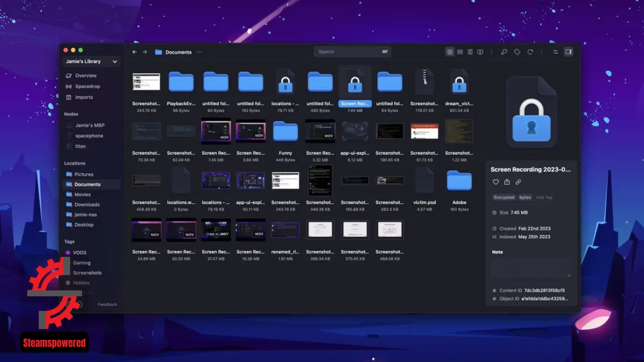Open the jamie-nas location
This screenshot has height=362, width=644.
coord(86,215)
